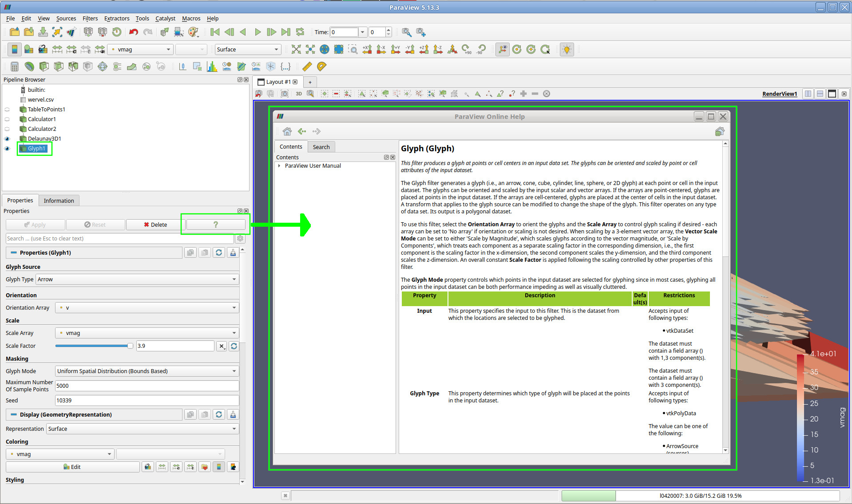Viewport: 852px width, 504px height.
Task: Toggle the 3D interaction mode button
Action: (x=299, y=94)
